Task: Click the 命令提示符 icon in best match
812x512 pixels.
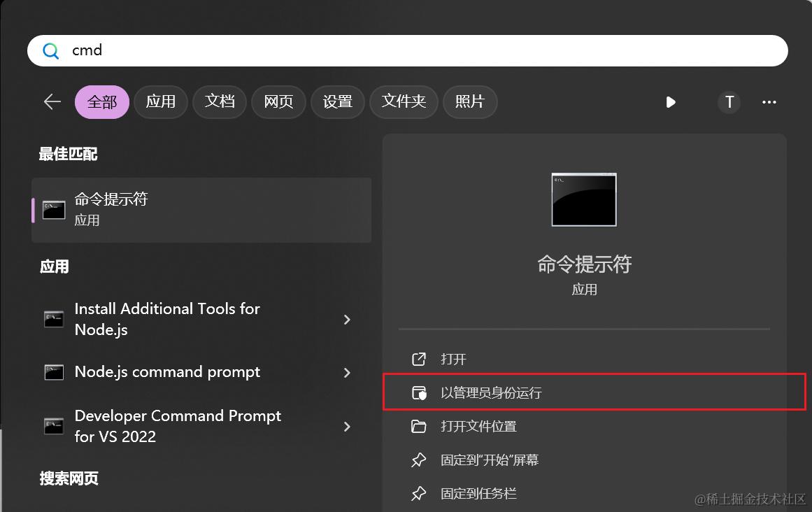Action: (54, 210)
